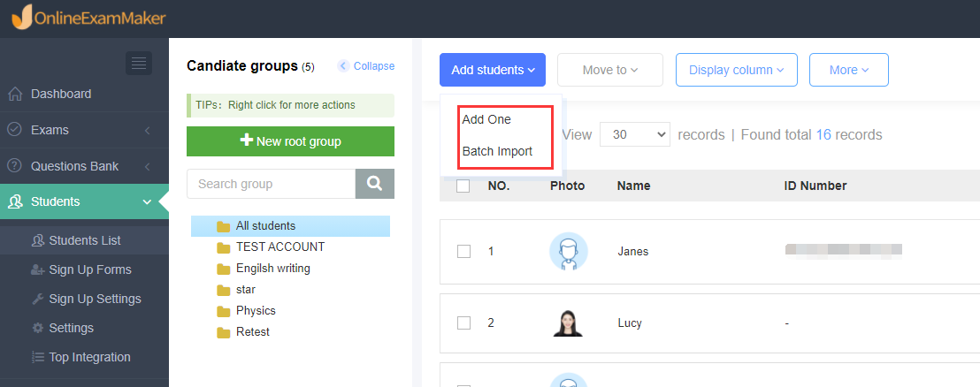The image size is (980, 387).
Task: Click the name Janes in row 1
Action: [x=633, y=252]
